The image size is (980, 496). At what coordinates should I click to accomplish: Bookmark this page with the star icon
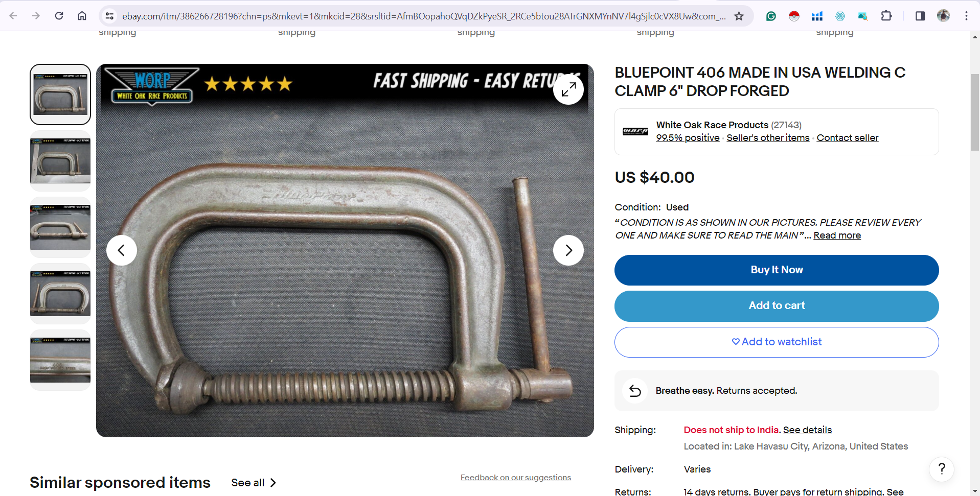[x=739, y=16]
